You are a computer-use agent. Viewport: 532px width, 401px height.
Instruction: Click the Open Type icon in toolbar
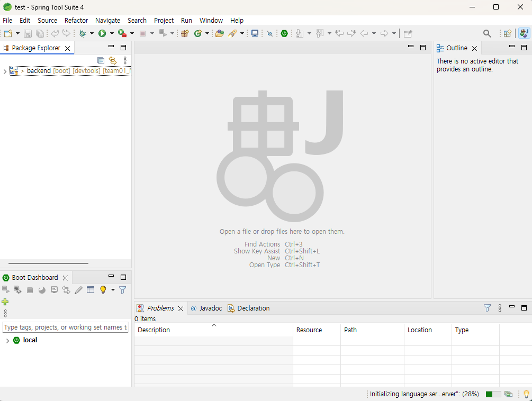pyautogui.click(x=220, y=33)
